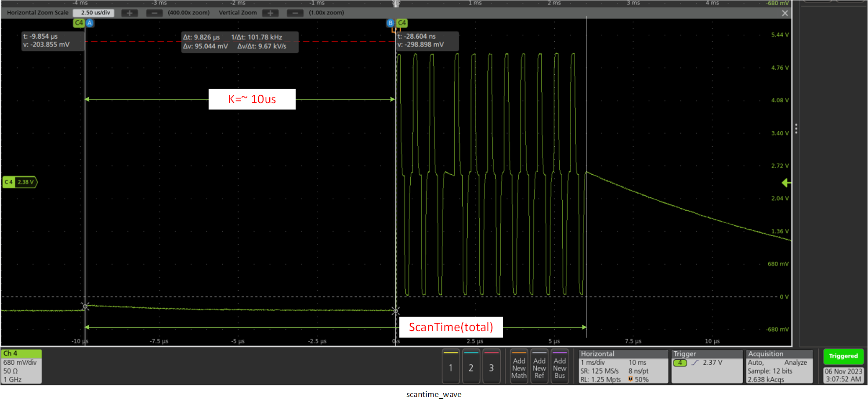Viewport: 868px width, 404px height.
Task: Click the (400.00x zoom) label
Action: (x=188, y=13)
